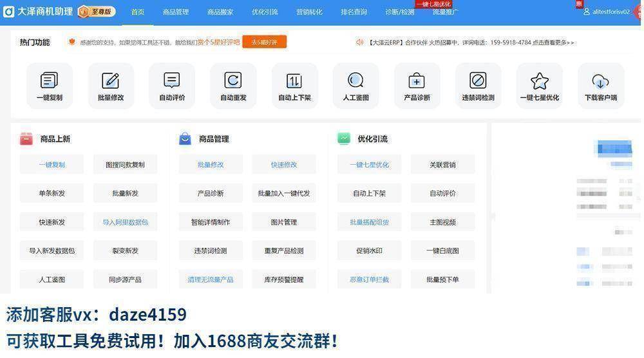The image size is (644, 358).
Task: Click the user account icon
Action: click(x=587, y=12)
